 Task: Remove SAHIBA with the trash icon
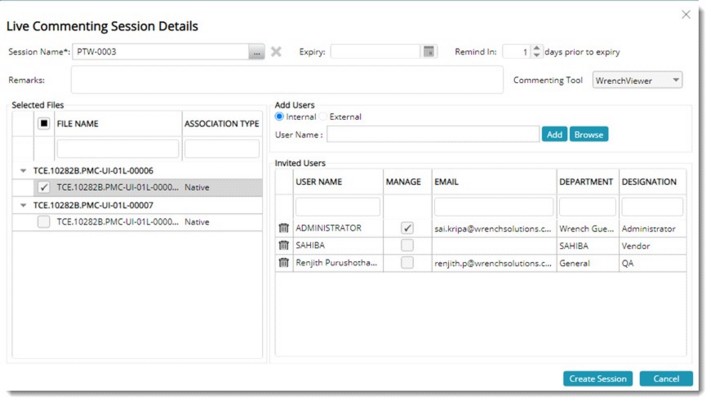[x=284, y=246]
